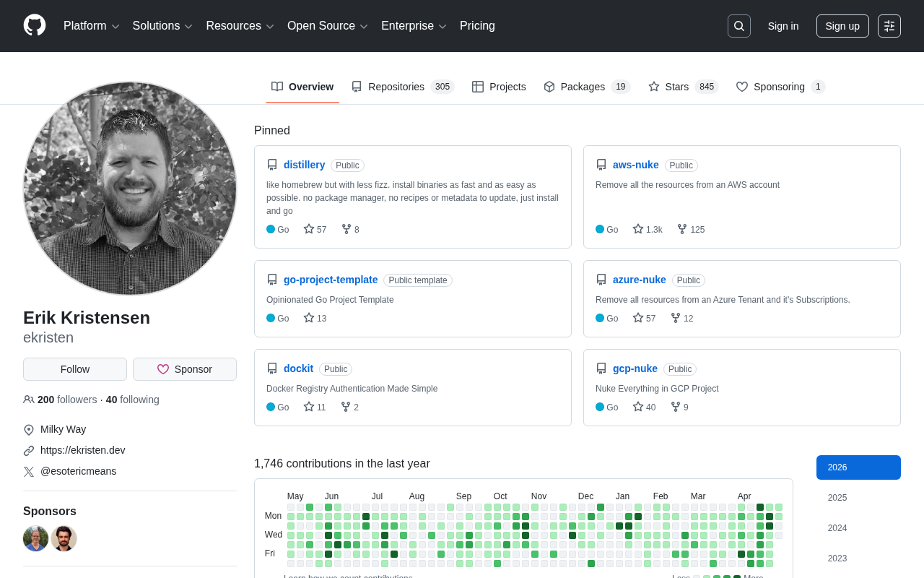
Task: Click the star icon on gcp-nuke
Action: 638,407
